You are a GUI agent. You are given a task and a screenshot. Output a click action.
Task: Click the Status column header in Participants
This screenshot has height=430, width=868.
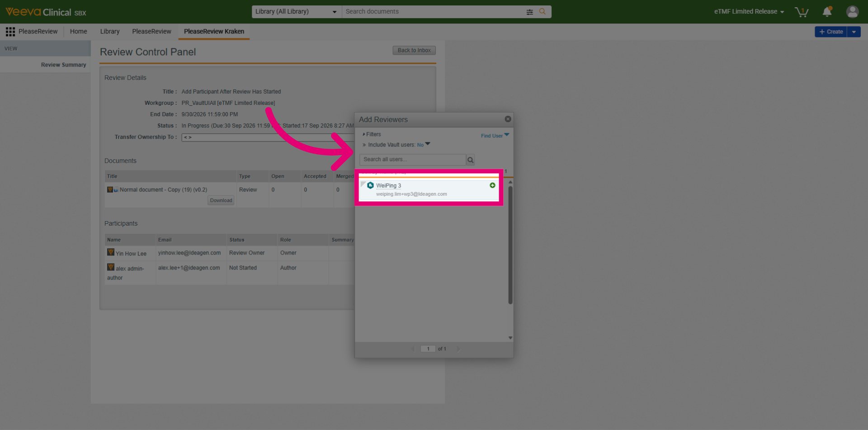click(x=252, y=240)
